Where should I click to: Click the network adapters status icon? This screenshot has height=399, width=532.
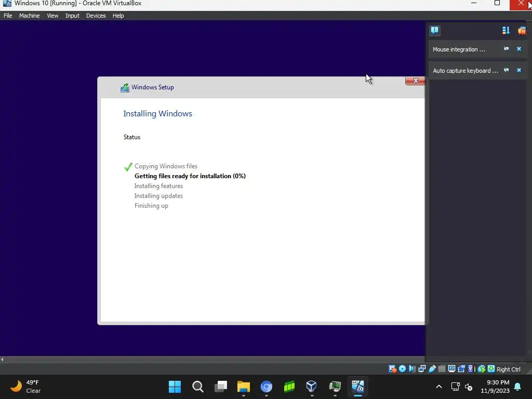coord(422,369)
